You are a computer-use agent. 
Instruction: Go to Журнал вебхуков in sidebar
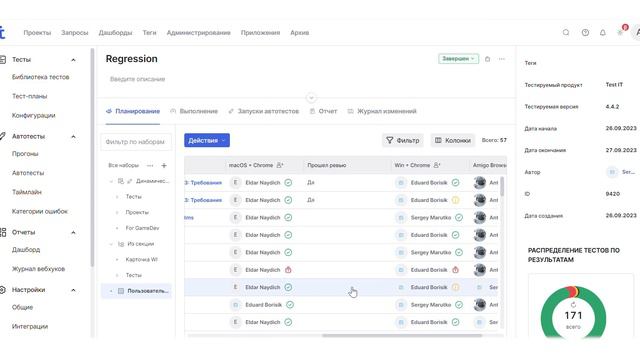(x=38, y=269)
